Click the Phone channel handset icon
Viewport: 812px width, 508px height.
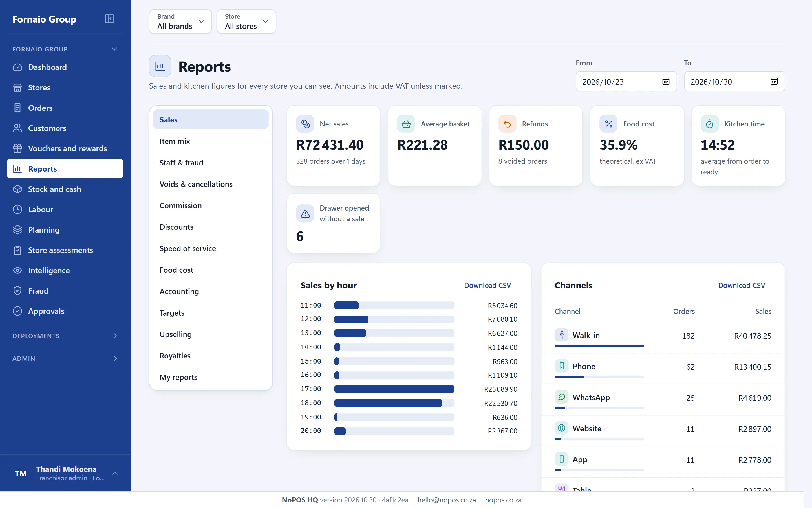pos(561,366)
